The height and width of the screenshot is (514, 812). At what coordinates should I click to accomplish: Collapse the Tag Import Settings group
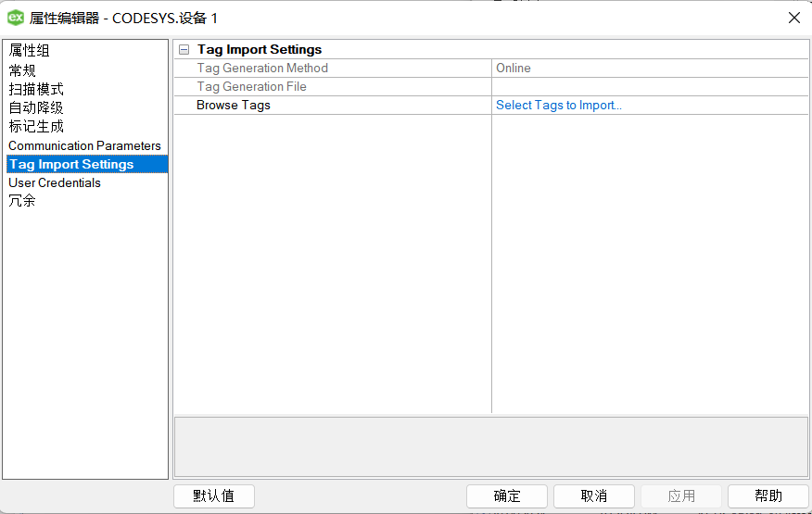[184, 50]
